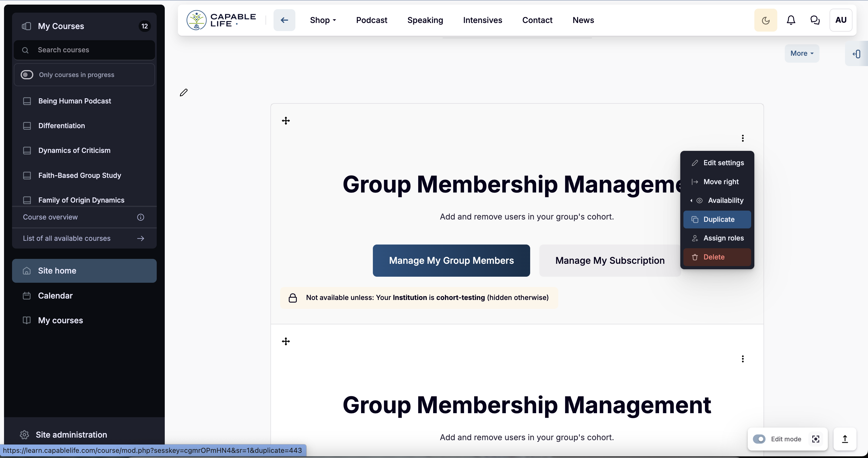Open three-dot menu of second section
The image size is (868, 458).
pyautogui.click(x=742, y=359)
